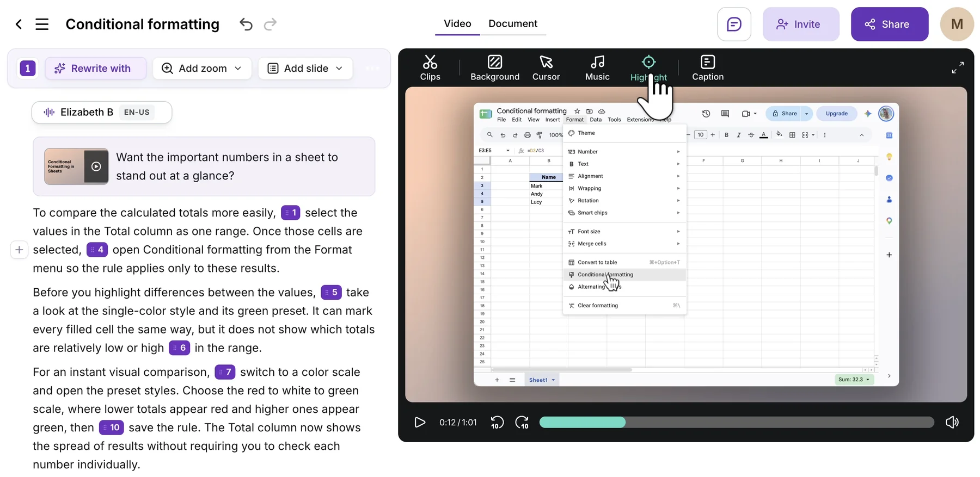
Task: Click the step 4 marker in the script
Action: click(97, 250)
